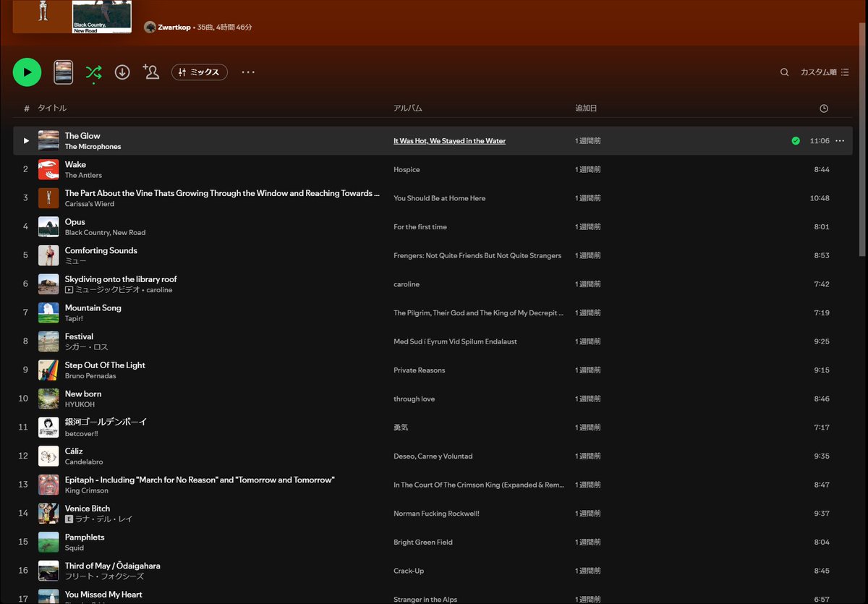
Task: Play The Glow via row play icon
Action: coord(26,140)
